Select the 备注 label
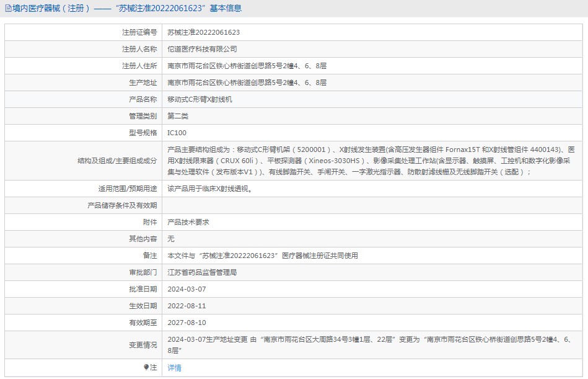588x379 pixels. 150,256
